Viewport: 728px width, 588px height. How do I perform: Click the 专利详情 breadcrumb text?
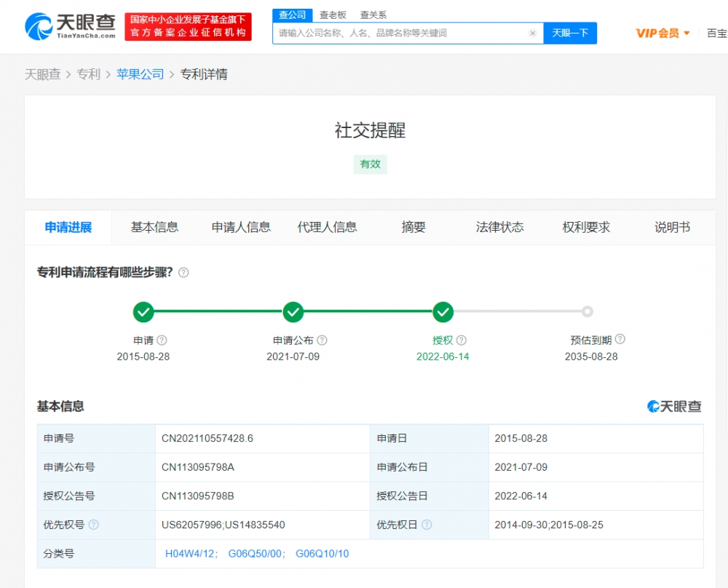click(204, 74)
